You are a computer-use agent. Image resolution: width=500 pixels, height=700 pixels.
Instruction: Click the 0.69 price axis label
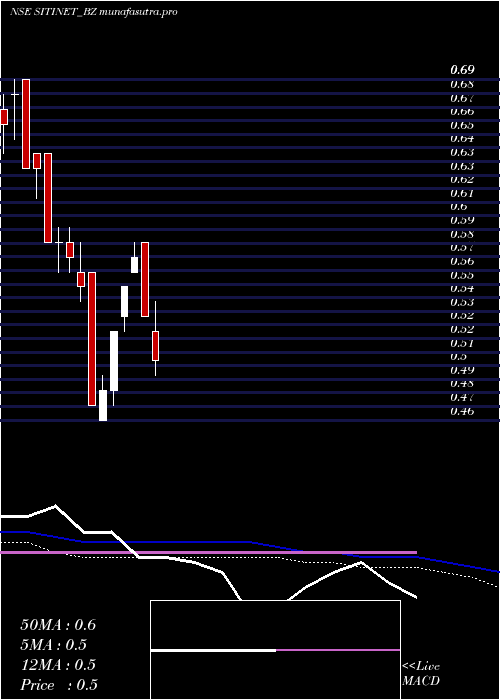pyautogui.click(x=462, y=70)
